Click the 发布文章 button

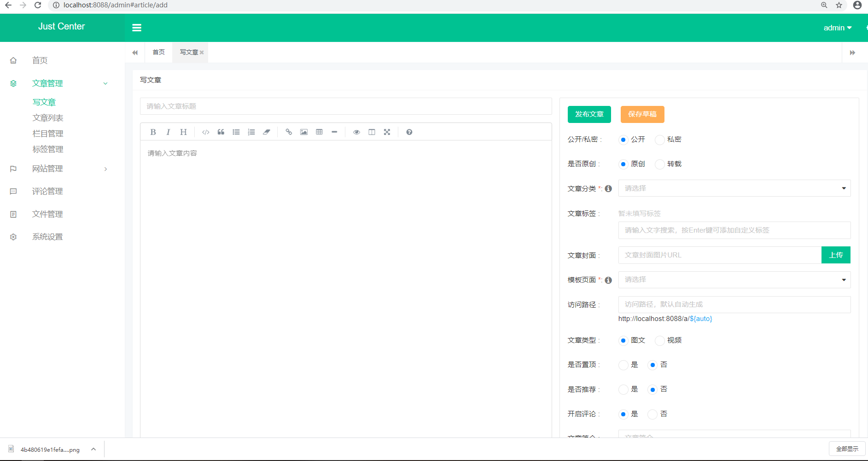[589, 114]
